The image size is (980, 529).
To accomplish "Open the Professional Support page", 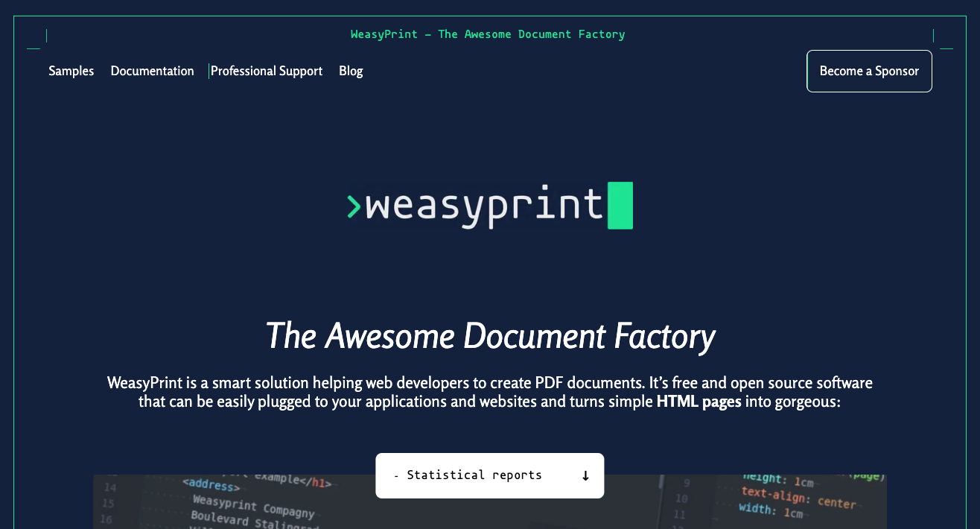I will tap(266, 71).
